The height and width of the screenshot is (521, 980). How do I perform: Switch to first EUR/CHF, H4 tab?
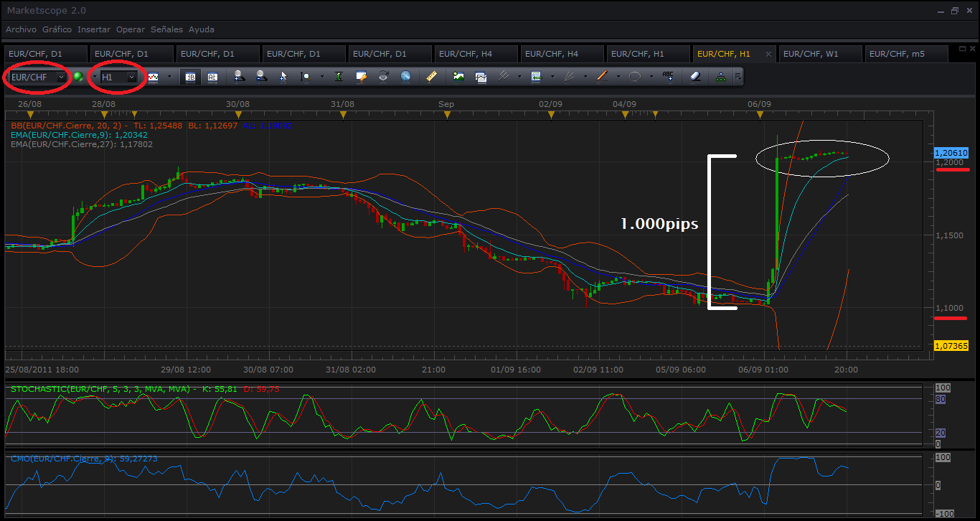[x=475, y=54]
